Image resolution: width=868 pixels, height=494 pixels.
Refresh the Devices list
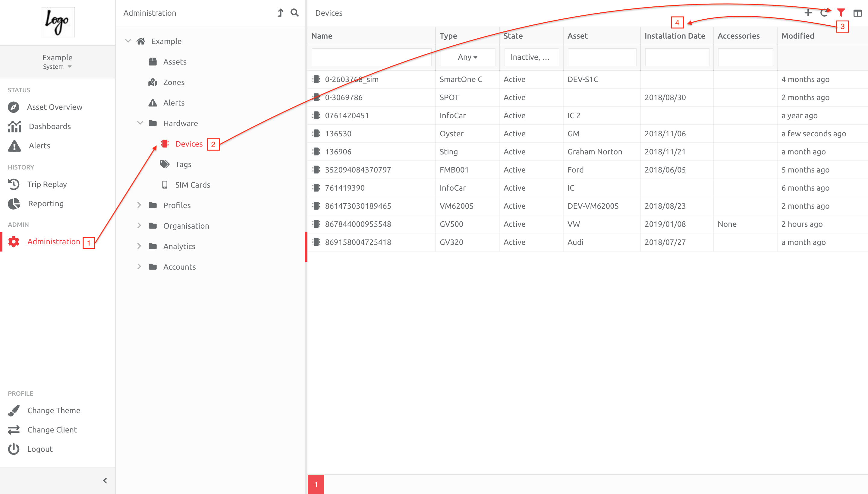[x=825, y=13]
